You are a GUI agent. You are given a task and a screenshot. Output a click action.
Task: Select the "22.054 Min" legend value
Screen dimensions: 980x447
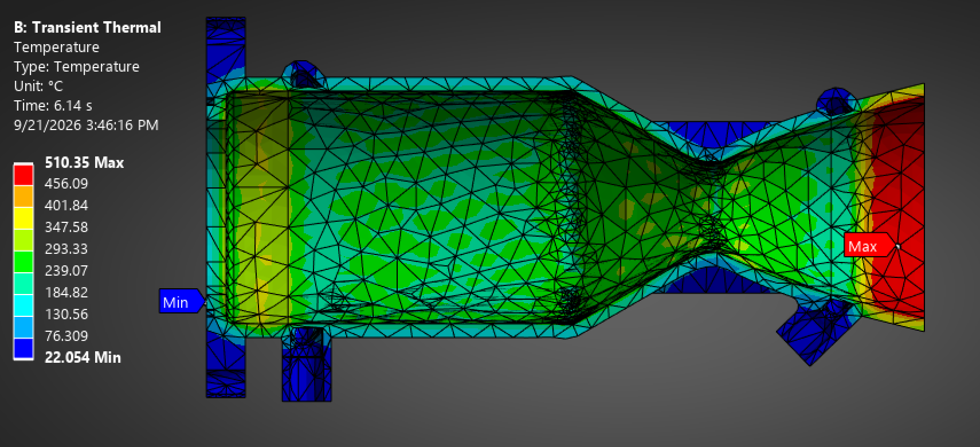[83, 358]
